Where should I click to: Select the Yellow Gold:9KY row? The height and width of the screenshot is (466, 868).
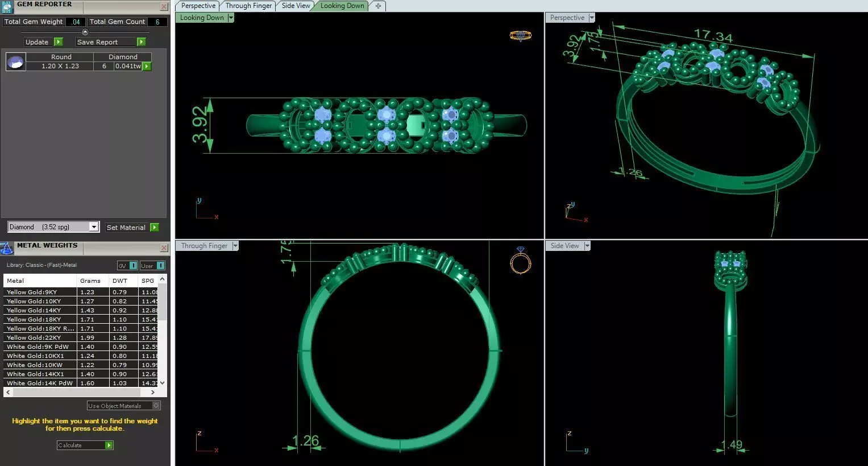(x=81, y=292)
